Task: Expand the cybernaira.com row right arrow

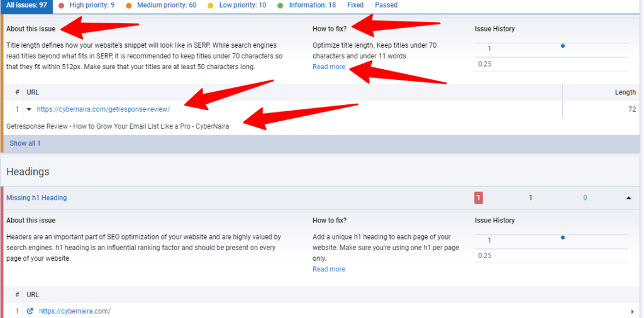Action: point(632,312)
